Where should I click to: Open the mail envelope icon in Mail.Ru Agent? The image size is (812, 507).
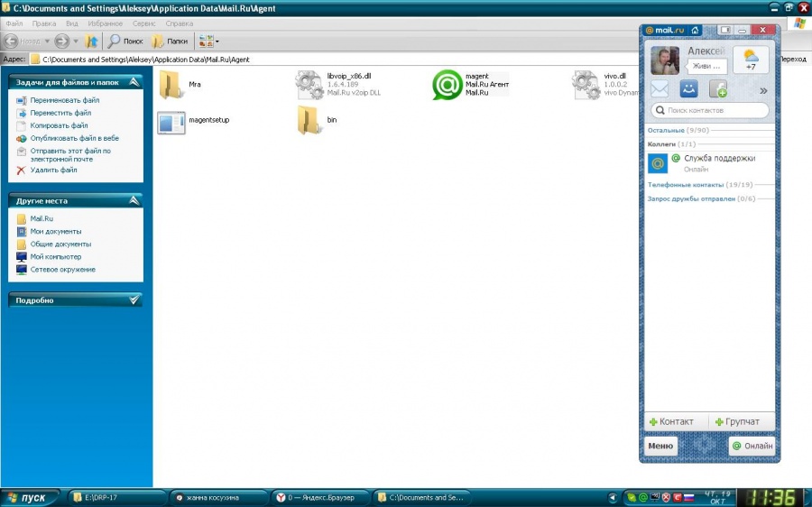[660, 89]
